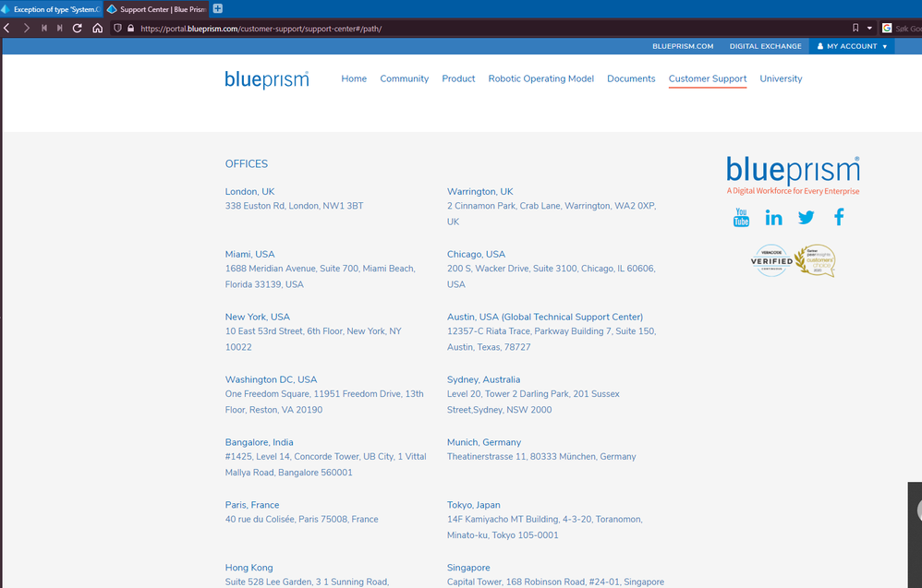Viewport: 922px width, 588px height.
Task: Open the Robotic Operating Model page
Action: click(540, 78)
